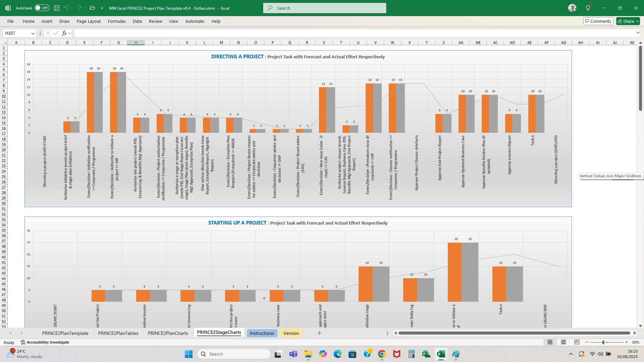644x362 pixels.
Task: Switch to Page Layout view icon
Action: (563, 342)
